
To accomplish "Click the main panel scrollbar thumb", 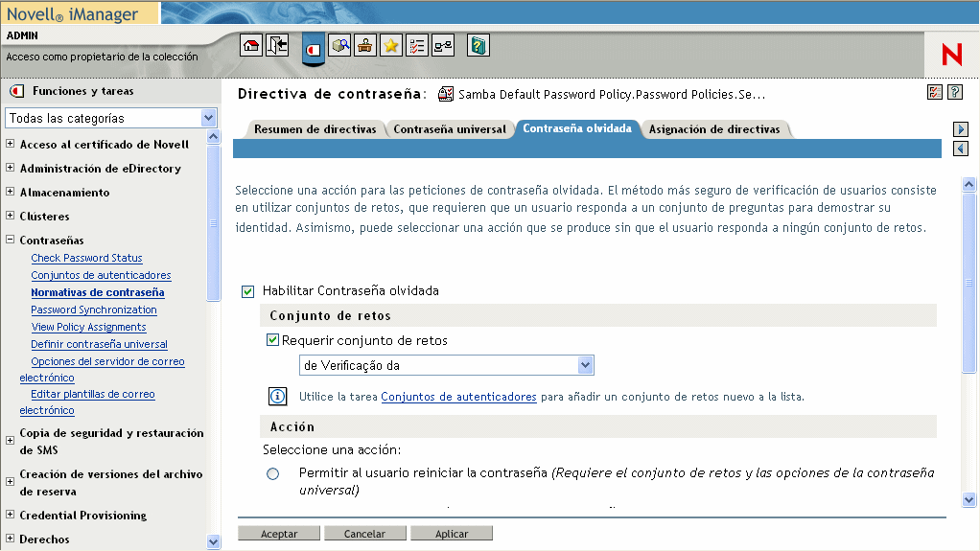I will pyautogui.click(x=968, y=283).
